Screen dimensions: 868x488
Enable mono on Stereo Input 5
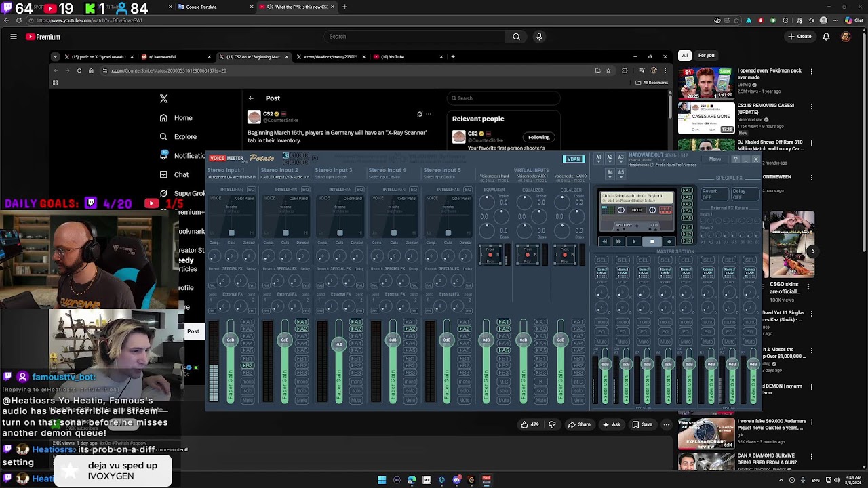click(x=465, y=382)
